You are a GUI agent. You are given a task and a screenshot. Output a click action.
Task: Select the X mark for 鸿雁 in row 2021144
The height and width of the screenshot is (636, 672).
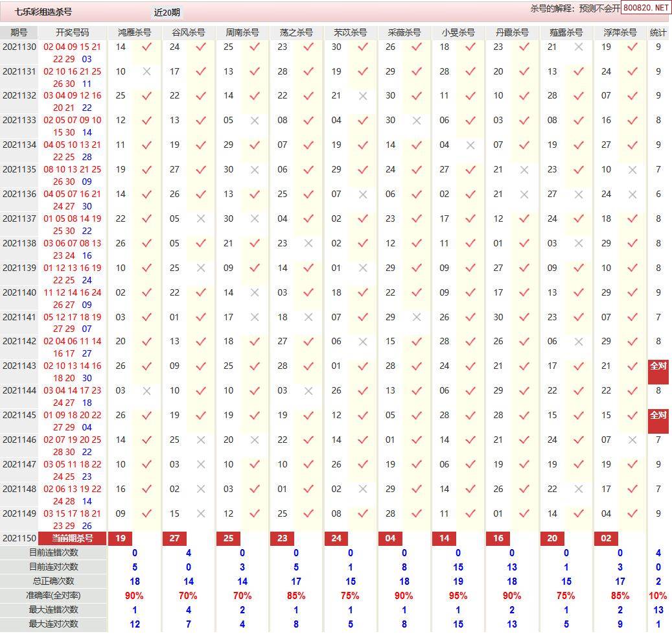coord(146,391)
